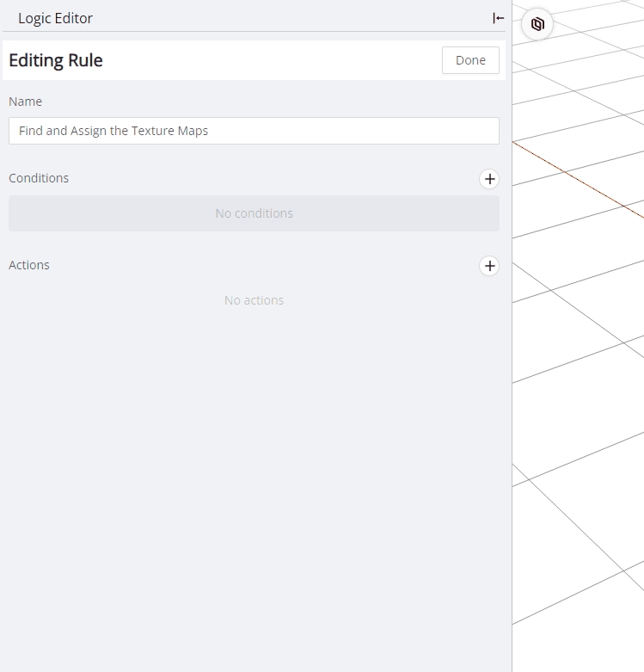Click empty panel space below No actions
Screen dimensions: 644x672
tap(254, 473)
